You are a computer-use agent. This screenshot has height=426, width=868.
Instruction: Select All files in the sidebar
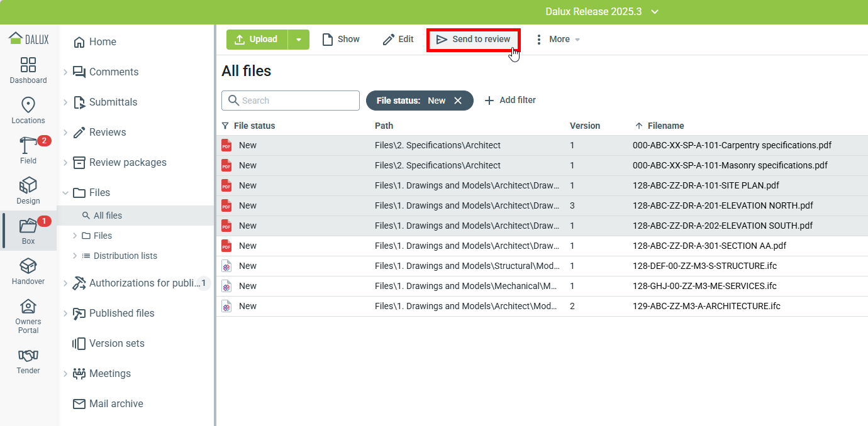click(x=108, y=216)
